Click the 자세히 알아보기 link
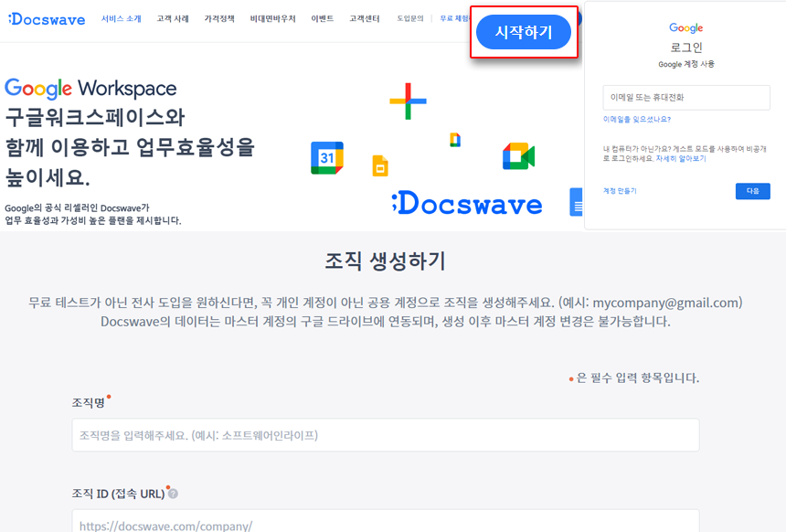 point(681,158)
